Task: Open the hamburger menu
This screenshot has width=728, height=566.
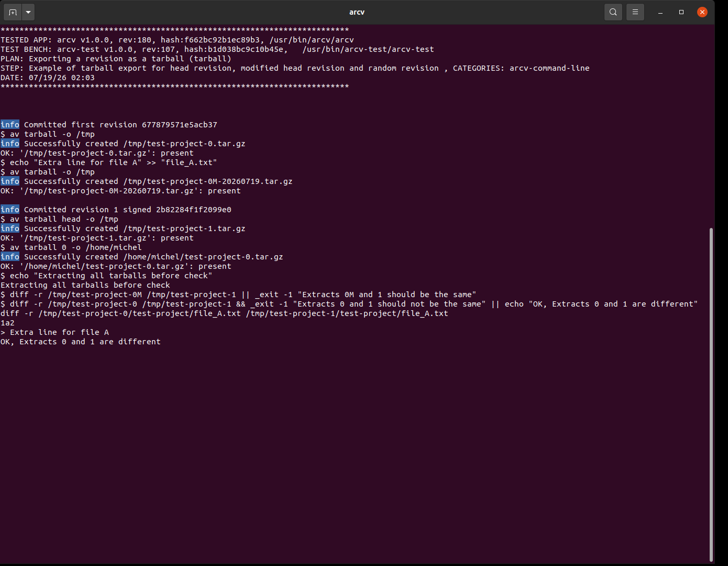Action: 635,12
